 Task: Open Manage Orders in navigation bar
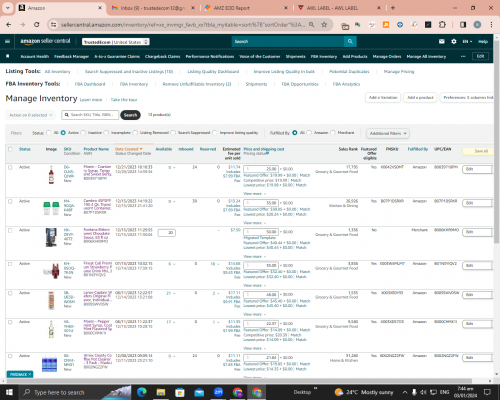387,56
